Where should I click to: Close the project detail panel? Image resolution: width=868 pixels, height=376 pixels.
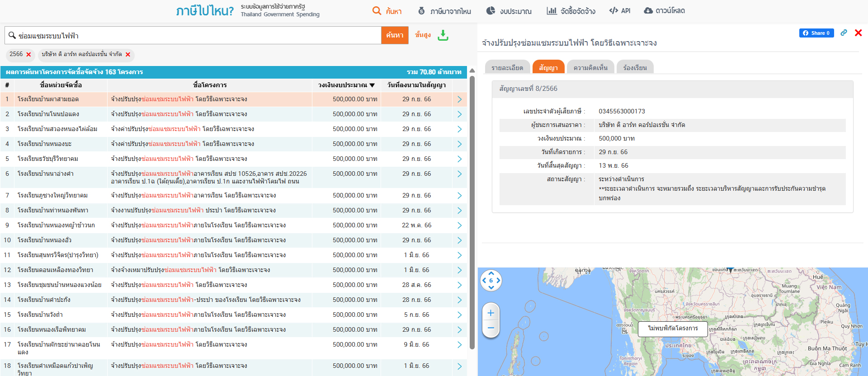[858, 33]
